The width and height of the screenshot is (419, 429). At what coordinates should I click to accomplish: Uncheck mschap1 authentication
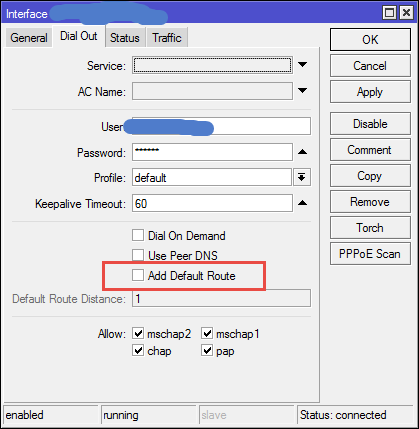pyautogui.click(x=207, y=333)
